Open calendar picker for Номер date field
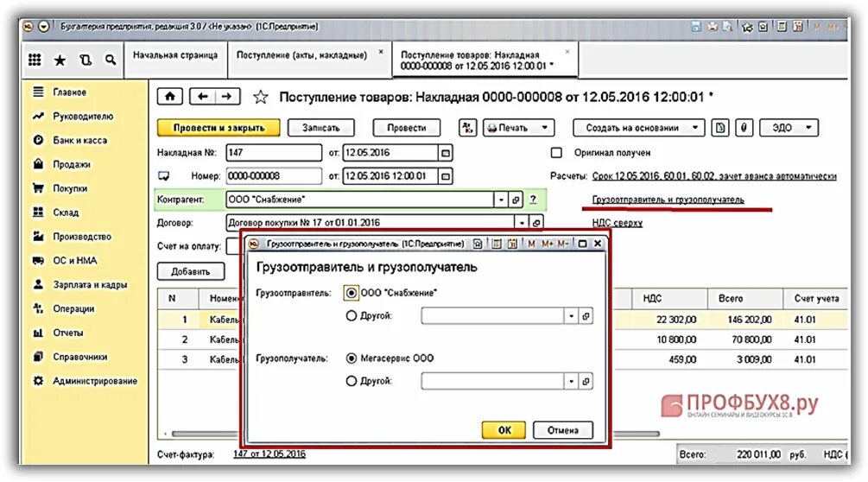Screen dimensions: 868x482 tap(446, 176)
